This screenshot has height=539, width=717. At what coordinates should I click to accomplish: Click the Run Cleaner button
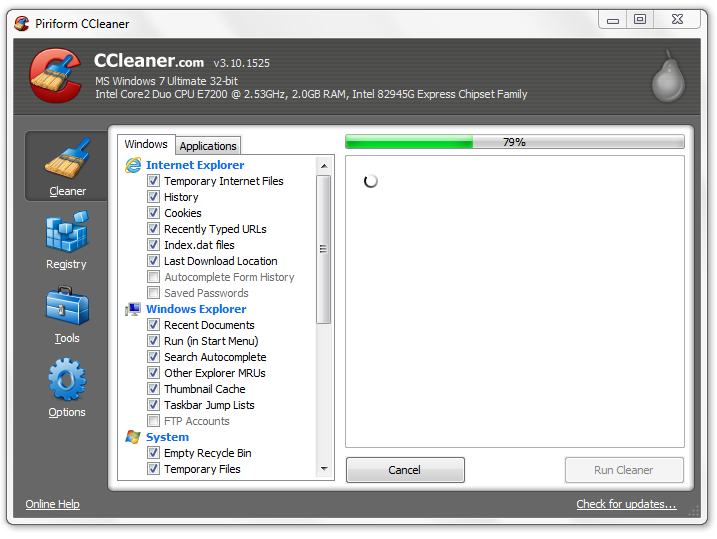(624, 470)
